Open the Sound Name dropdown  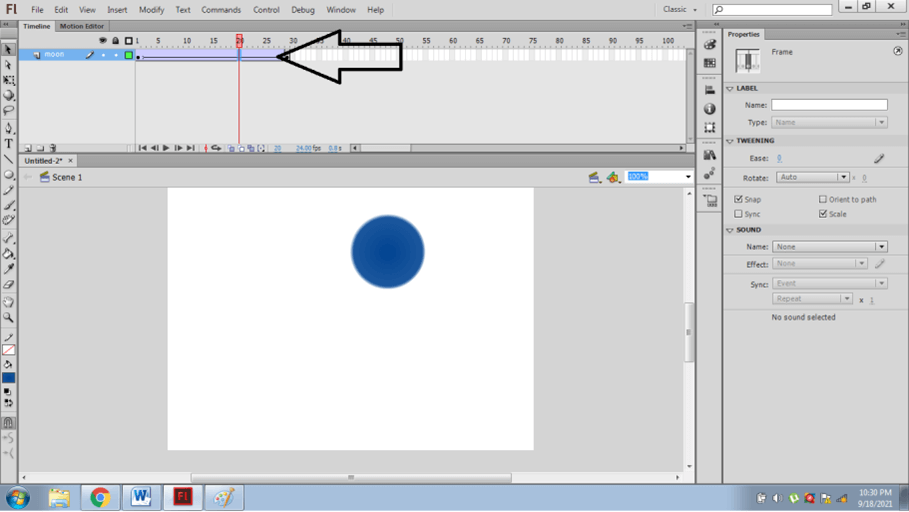(x=830, y=246)
